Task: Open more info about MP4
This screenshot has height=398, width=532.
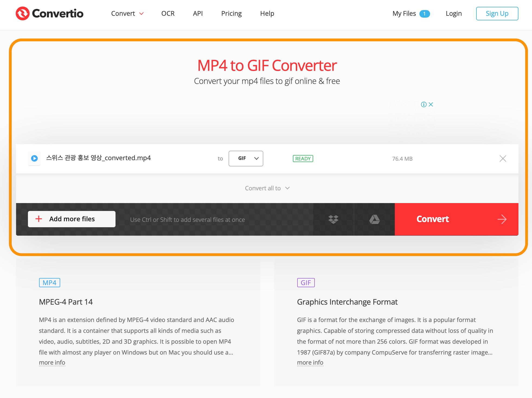Action: coord(52,362)
